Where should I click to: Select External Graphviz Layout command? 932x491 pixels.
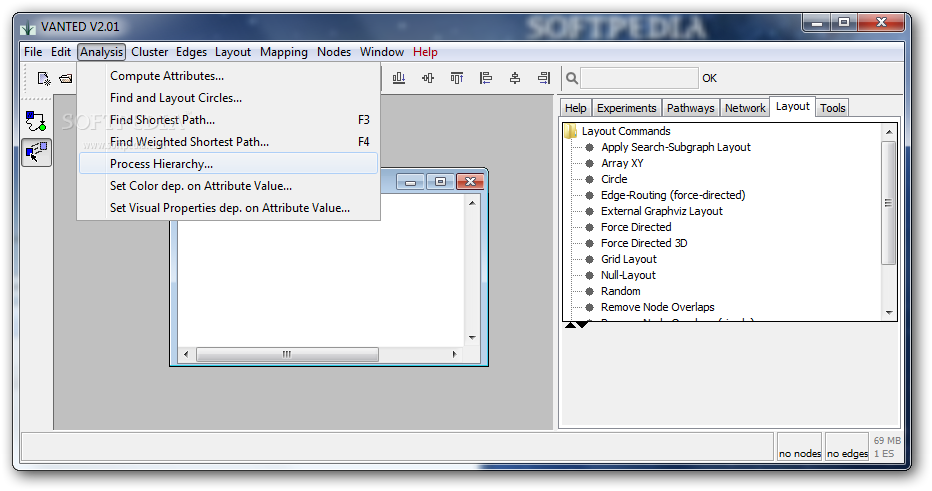click(x=662, y=212)
